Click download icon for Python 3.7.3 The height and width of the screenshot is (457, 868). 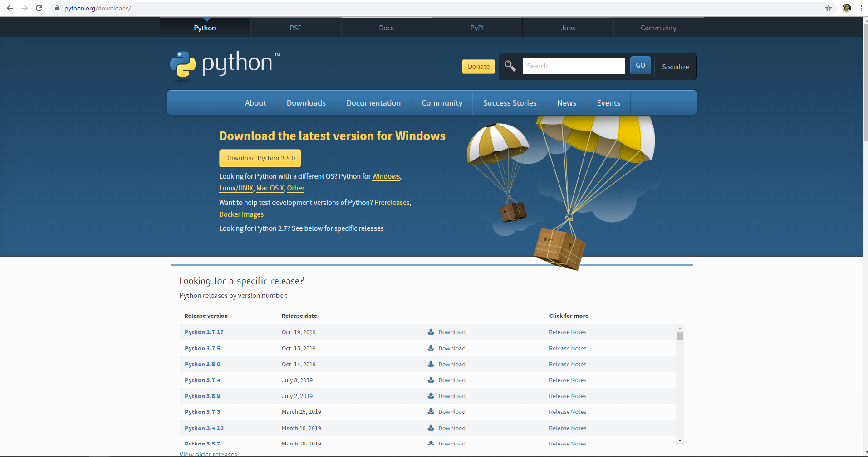[431, 412]
